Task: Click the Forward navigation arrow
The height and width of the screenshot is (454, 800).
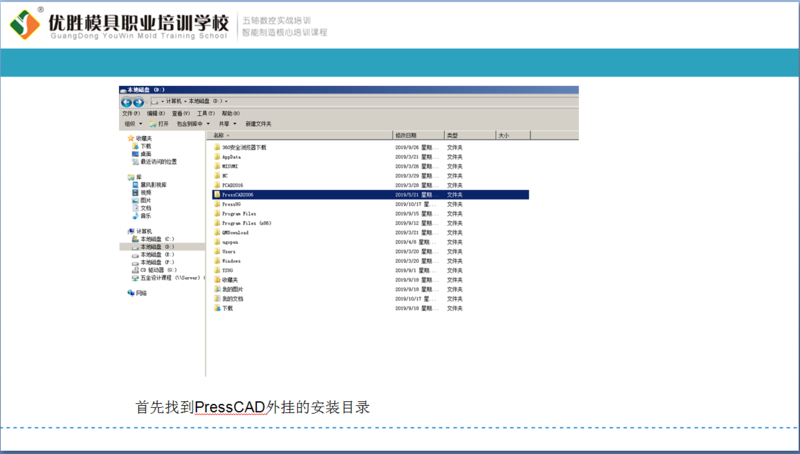Action: 138,102
